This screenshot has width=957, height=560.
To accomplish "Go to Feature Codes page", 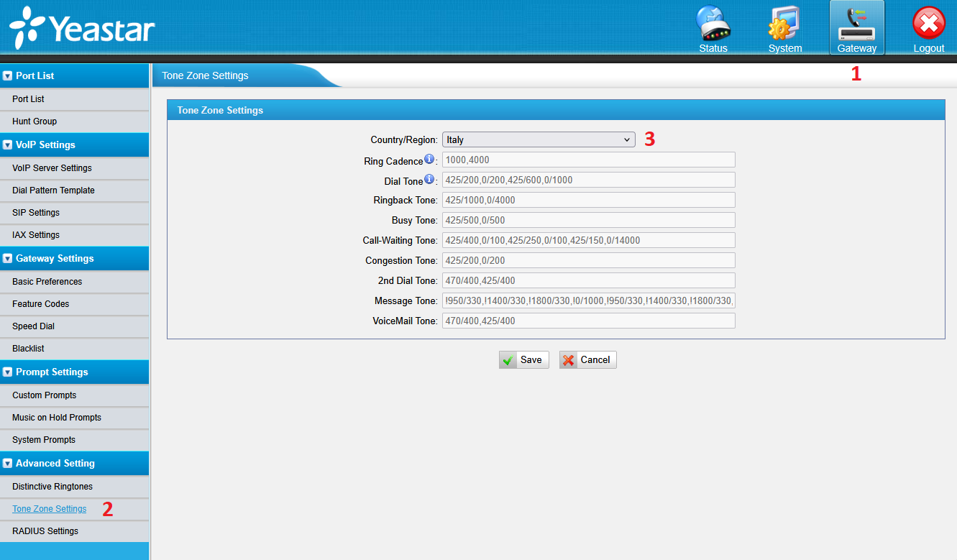I will pos(41,304).
